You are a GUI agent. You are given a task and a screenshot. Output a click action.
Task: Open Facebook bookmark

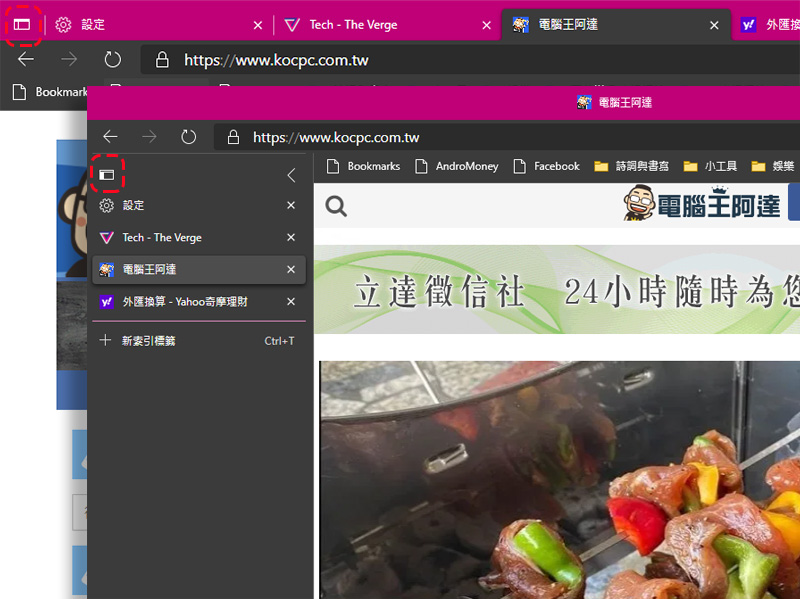pos(546,166)
